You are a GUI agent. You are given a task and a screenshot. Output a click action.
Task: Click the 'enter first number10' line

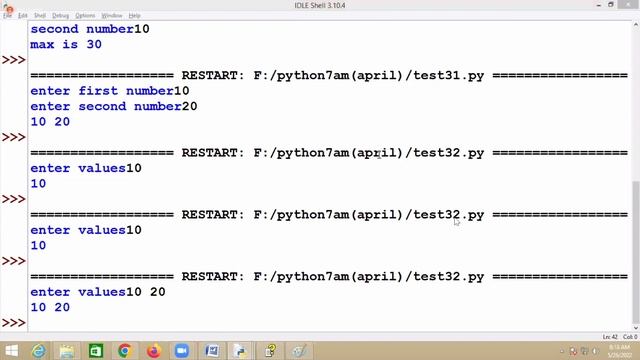click(x=110, y=91)
